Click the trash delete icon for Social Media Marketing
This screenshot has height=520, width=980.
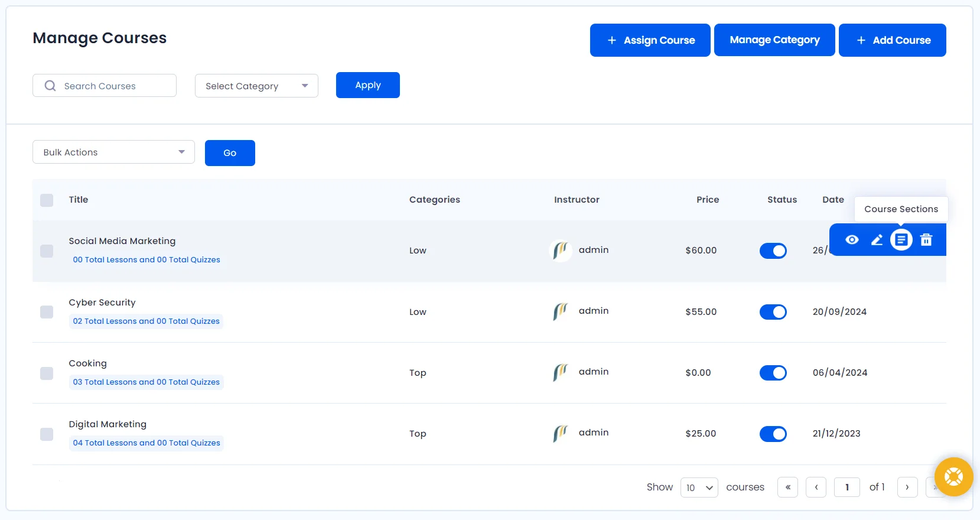926,240
